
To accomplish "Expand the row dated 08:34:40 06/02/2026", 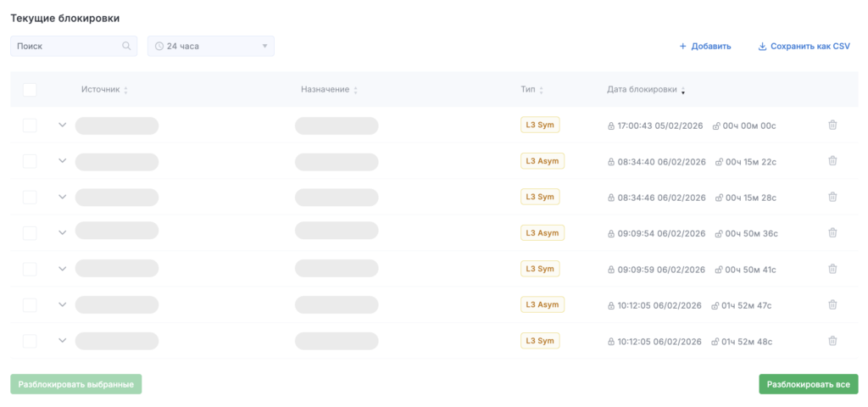I will (62, 161).
